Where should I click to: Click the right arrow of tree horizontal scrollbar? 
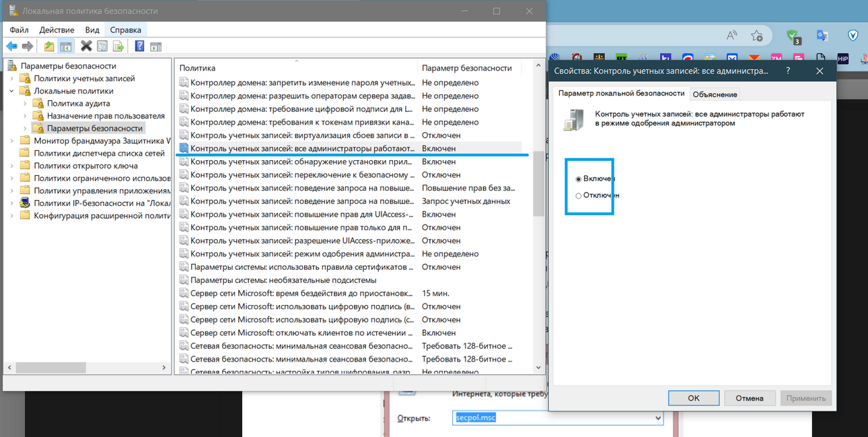coord(165,368)
